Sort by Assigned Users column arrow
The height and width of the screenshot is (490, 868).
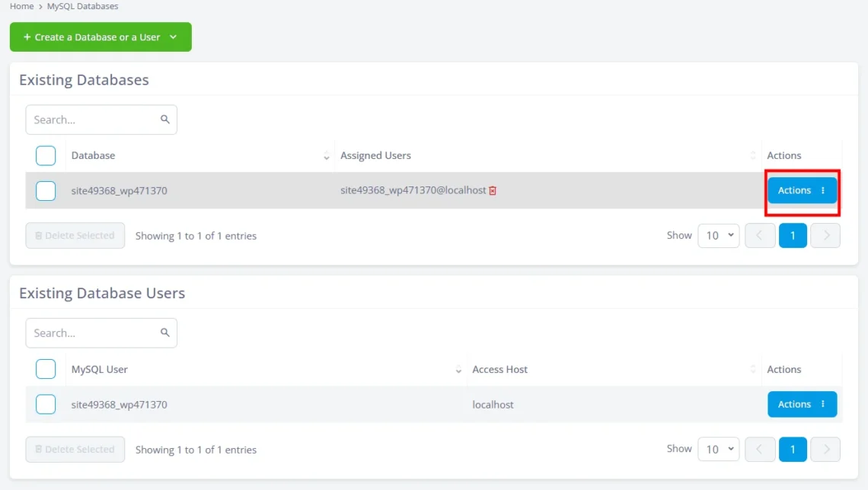pyautogui.click(x=753, y=156)
